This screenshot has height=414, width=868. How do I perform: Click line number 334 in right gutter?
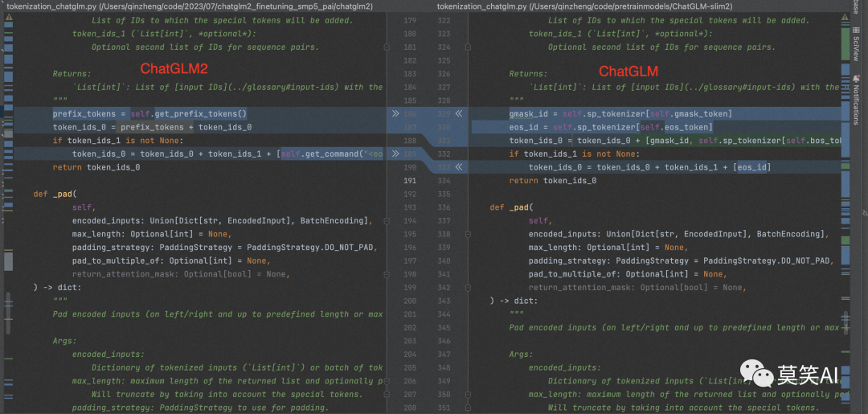[x=444, y=180]
